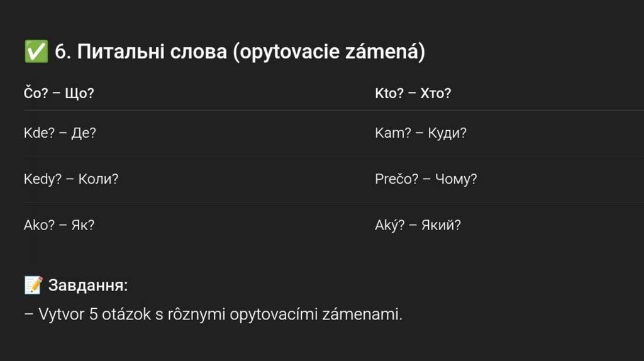Image resolution: width=644 pixels, height=361 pixels.
Task: Click the green checkmark icon beside the heading
Action: click(x=35, y=52)
